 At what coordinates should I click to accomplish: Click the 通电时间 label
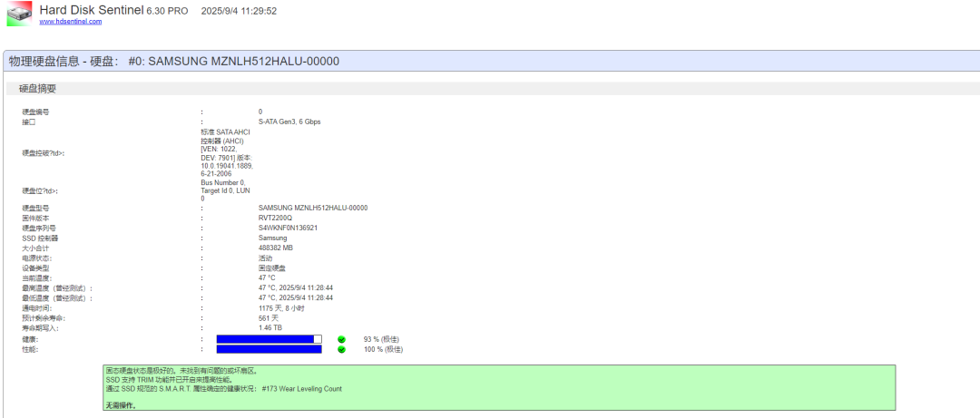pos(37,308)
